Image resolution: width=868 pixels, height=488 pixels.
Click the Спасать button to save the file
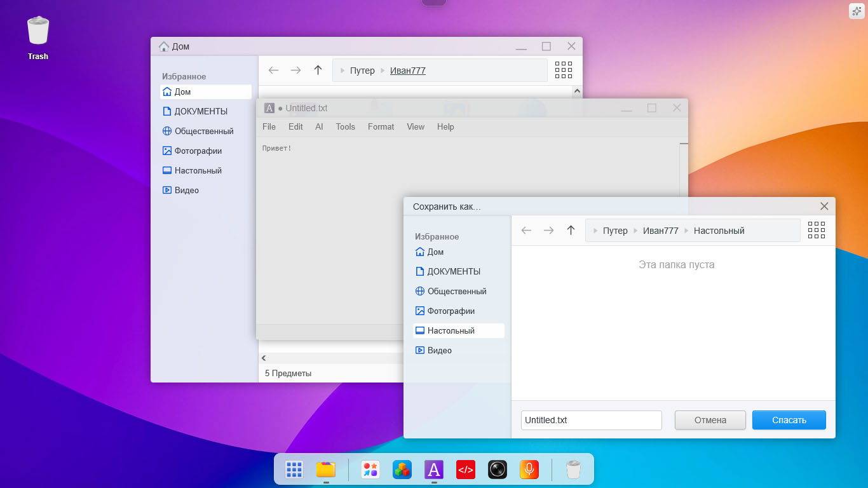(789, 420)
